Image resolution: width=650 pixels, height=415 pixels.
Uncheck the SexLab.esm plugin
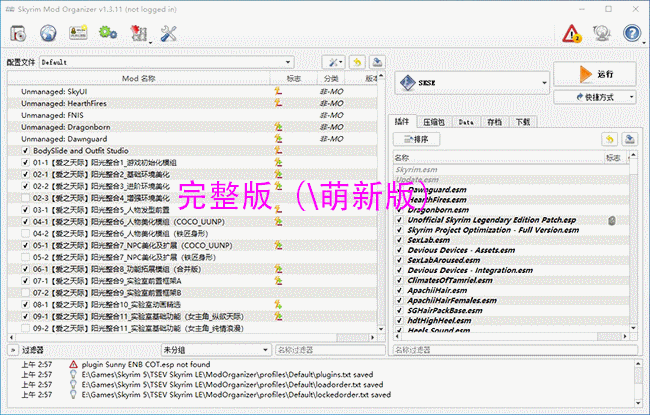click(x=400, y=240)
